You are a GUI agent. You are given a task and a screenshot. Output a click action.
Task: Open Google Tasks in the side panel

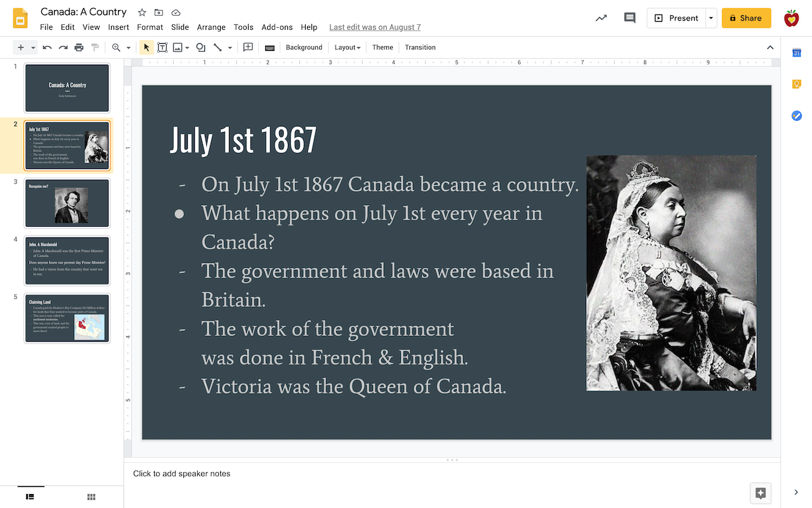coord(796,116)
